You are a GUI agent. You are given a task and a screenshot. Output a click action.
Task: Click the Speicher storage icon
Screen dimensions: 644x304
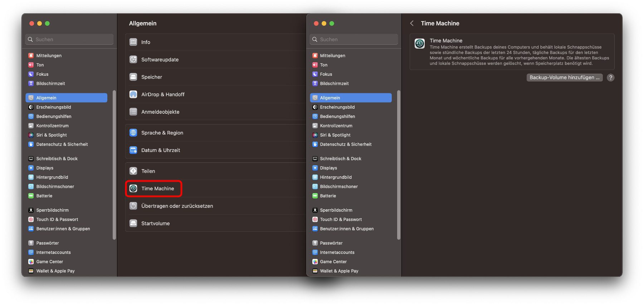[133, 77]
